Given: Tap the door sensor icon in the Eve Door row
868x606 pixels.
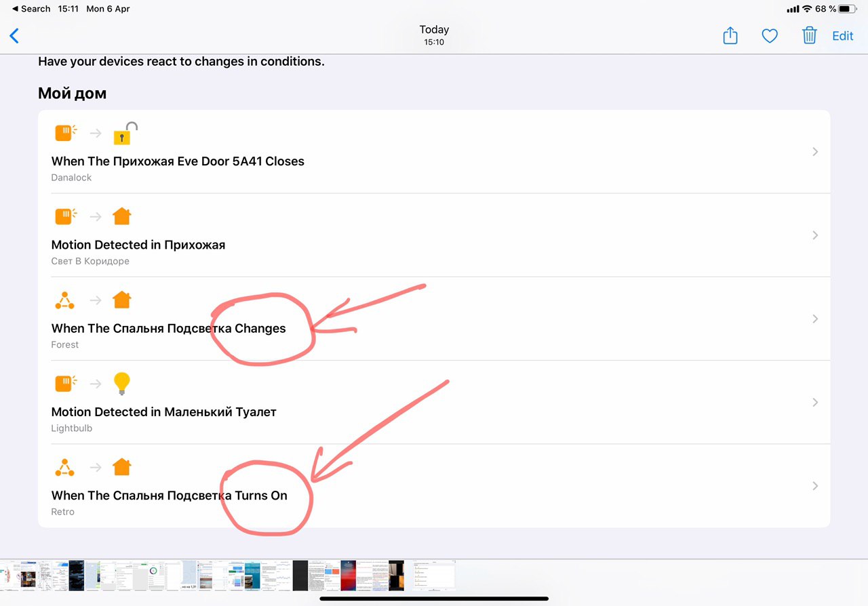Looking at the screenshot, I should pos(65,133).
